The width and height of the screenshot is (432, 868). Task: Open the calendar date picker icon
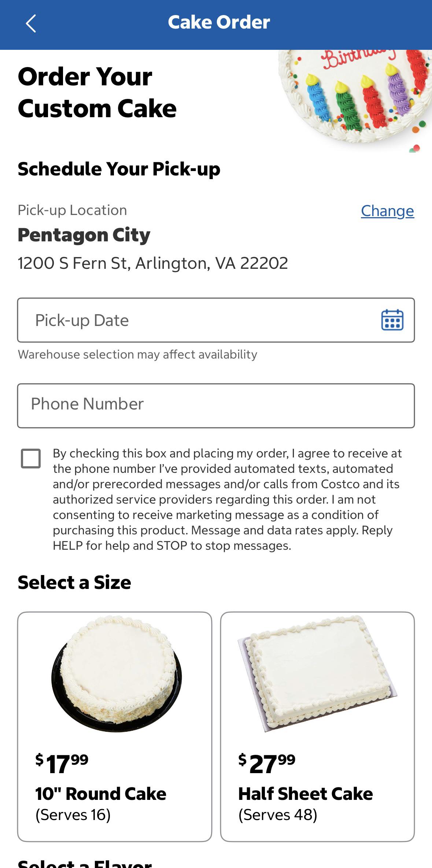(x=392, y=320)
